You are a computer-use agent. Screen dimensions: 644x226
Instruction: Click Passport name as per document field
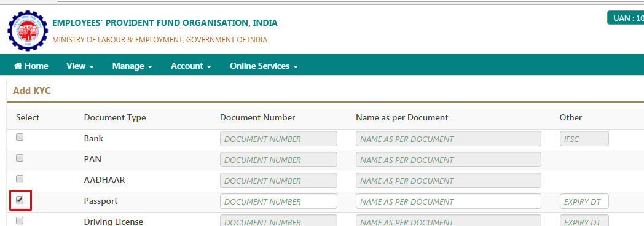[449, 201]
